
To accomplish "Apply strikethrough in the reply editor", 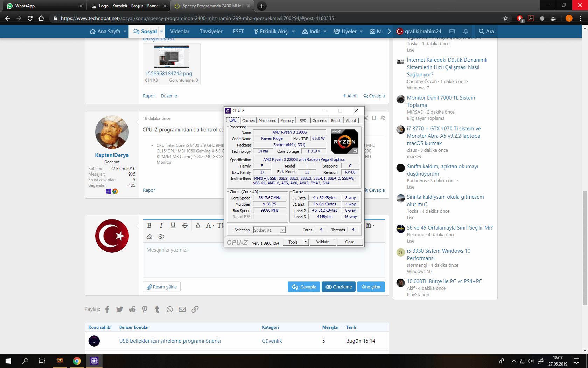I will [185, 225].
